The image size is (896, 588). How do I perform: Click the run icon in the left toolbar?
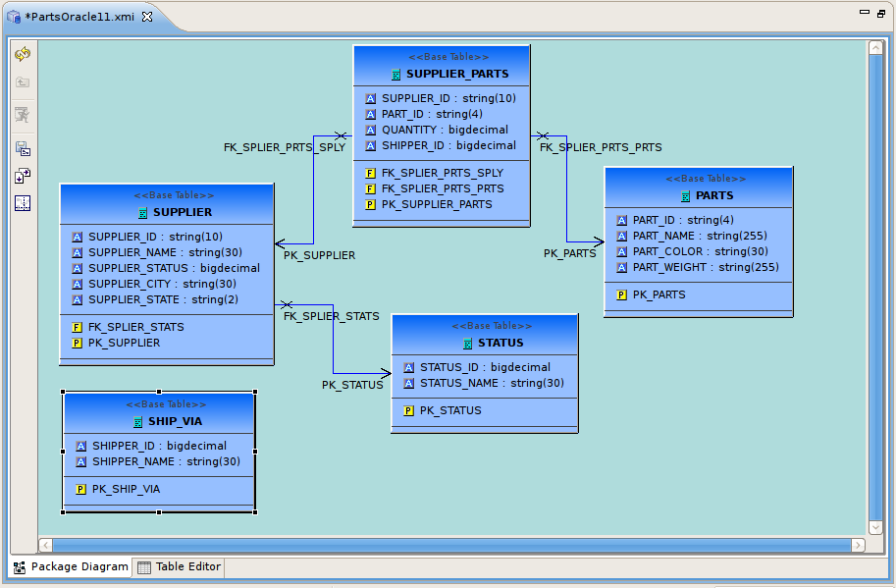pyautogui.click(x=22, y=115)
